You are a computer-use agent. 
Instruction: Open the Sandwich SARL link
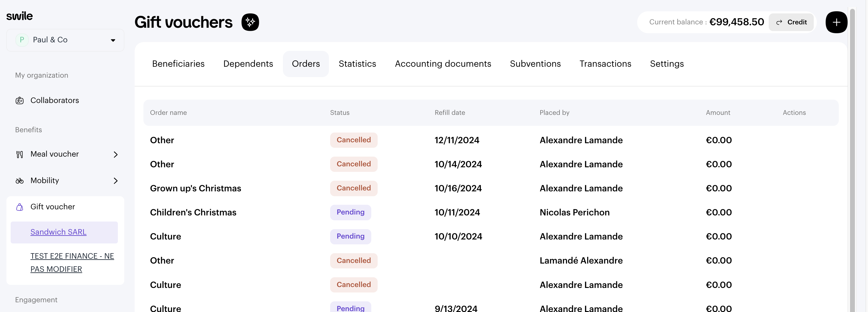click(58, 232)
